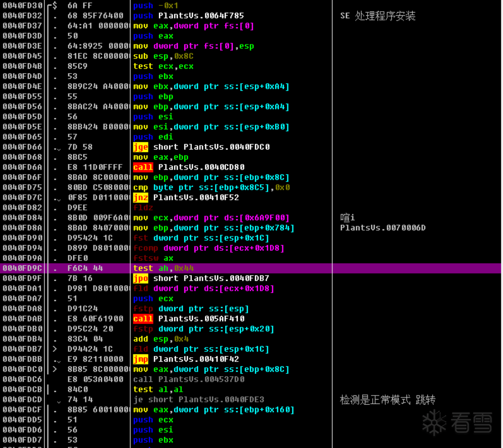Select the fstsw ax instruction
Screen dimensions: 503x448
(x=154, y=258)
